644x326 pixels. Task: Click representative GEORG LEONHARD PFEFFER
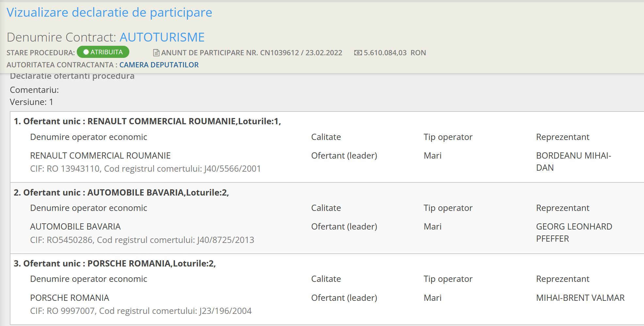pyautogui.click(x=574, y=232)
